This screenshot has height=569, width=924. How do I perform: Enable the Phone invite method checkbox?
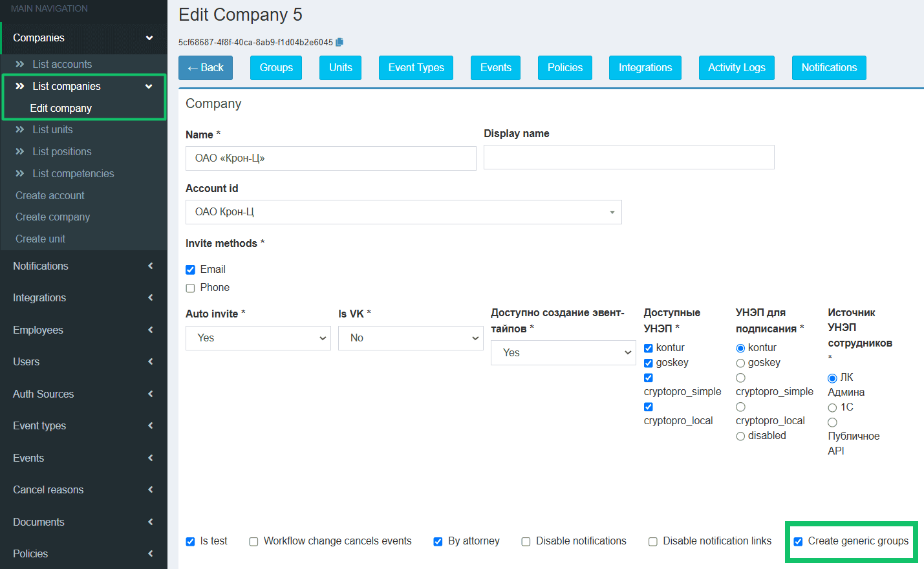(x=190, y=288)
